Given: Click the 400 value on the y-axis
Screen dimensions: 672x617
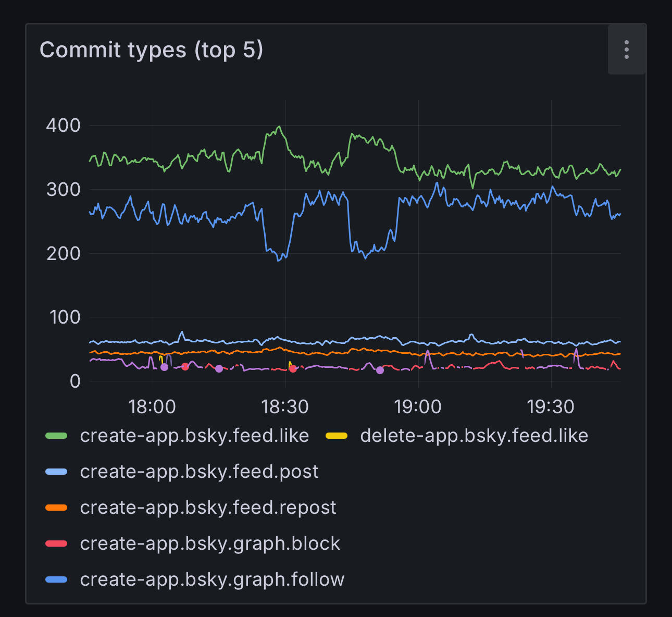Looking at the screenshot, I should click(63, 126).
